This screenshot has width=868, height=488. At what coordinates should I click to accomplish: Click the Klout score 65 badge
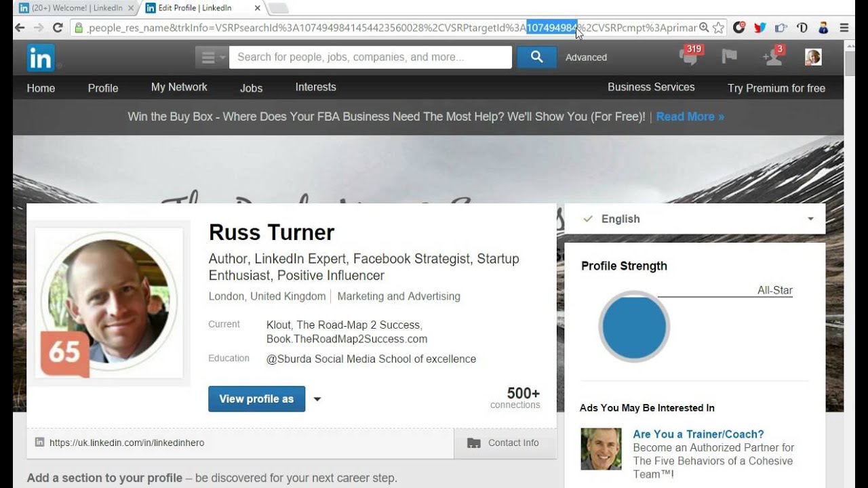tap(65, 353)
